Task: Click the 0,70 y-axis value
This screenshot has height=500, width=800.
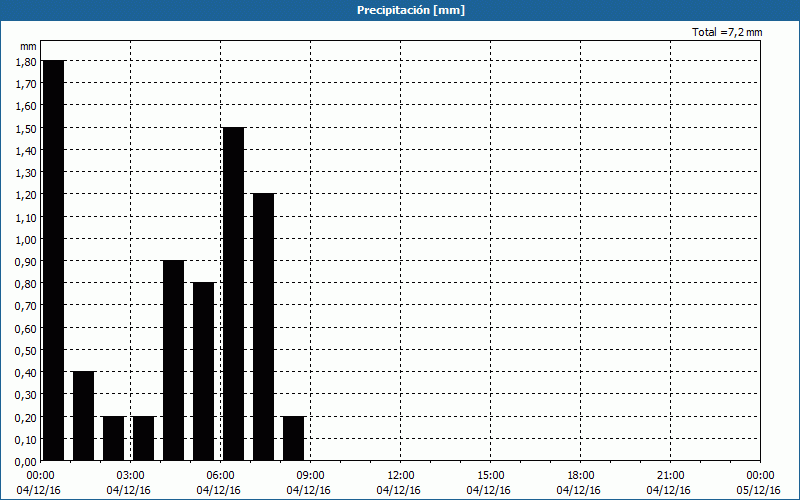Action: pos(26,306)
